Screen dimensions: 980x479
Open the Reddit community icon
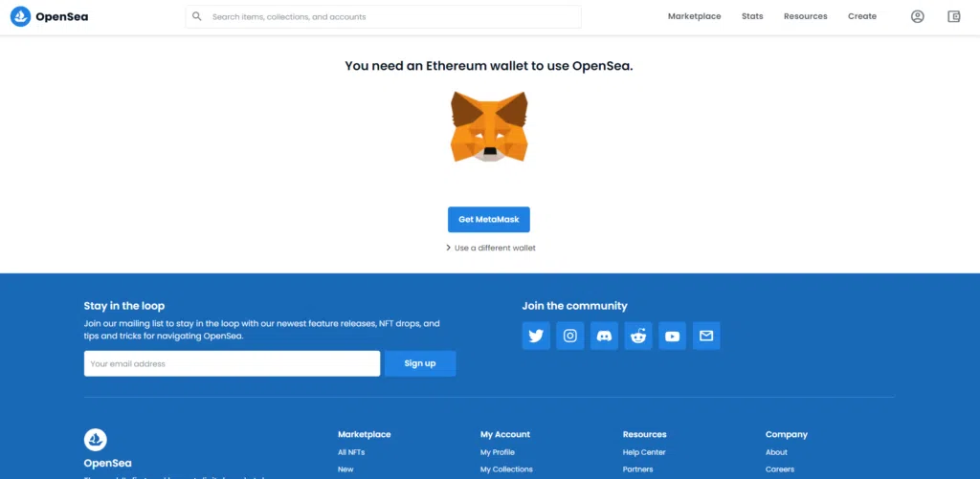pos(638,336)
